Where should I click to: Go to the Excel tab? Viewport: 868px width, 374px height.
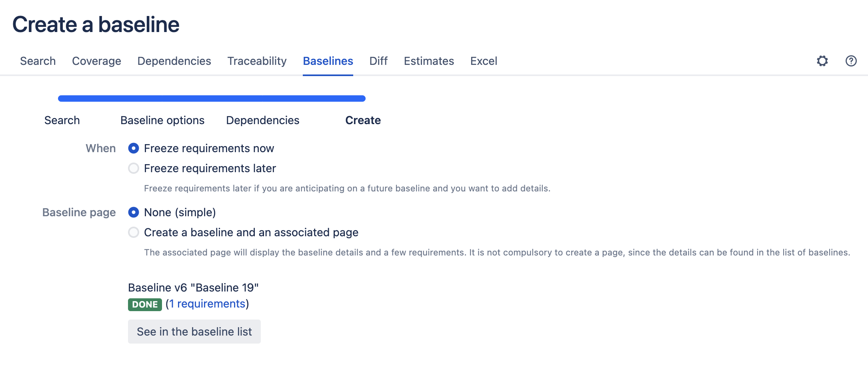pos(484,61)
